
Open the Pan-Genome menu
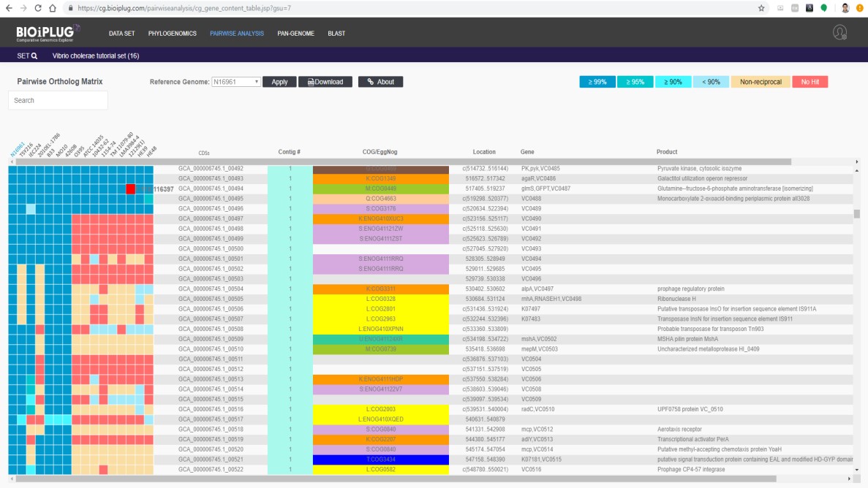pyautogui.click(x=295, y=34)
